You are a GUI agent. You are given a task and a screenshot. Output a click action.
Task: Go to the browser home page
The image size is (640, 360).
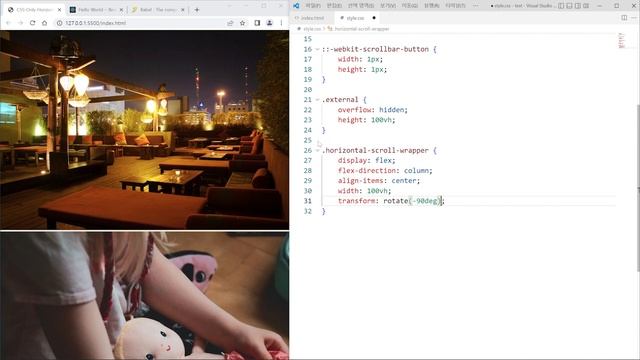tap(44, 23)
